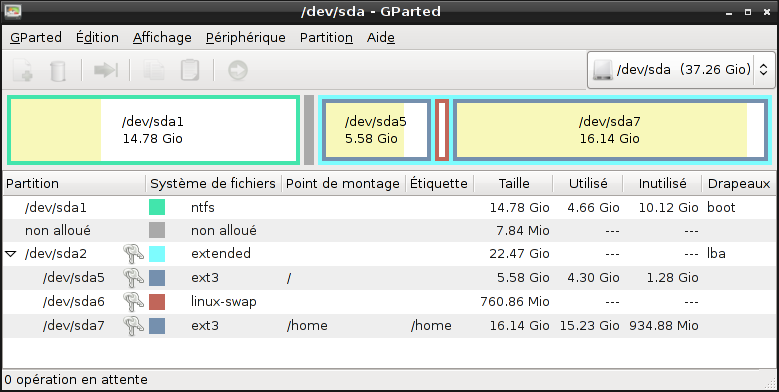Collapse the /dev/sda2 extended partition tree
Image resolution: width=779 pixels, height=392 pixels.
pyautogui.click(x=11, y=254)
